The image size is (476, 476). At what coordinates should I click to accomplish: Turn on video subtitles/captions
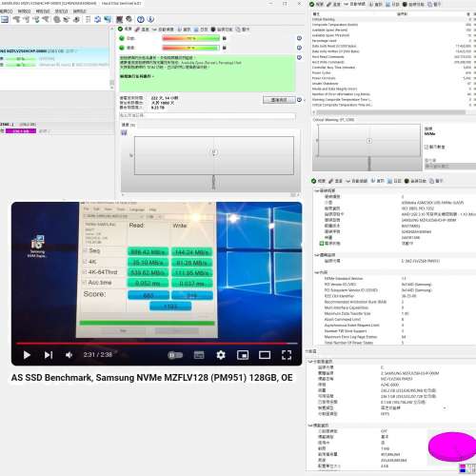tap(199, 355)
